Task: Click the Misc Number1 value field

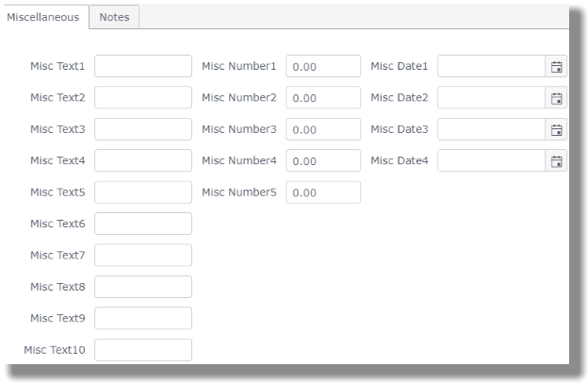Action: click(323, 66)
